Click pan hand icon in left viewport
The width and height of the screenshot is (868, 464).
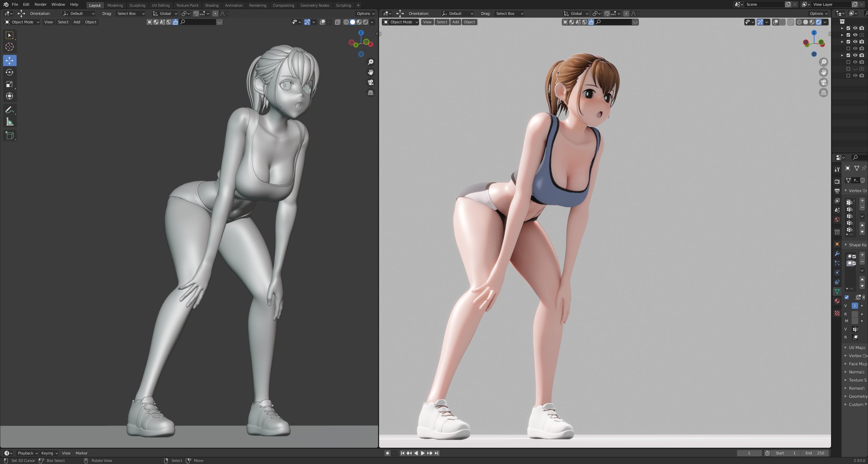click(371, 72)
